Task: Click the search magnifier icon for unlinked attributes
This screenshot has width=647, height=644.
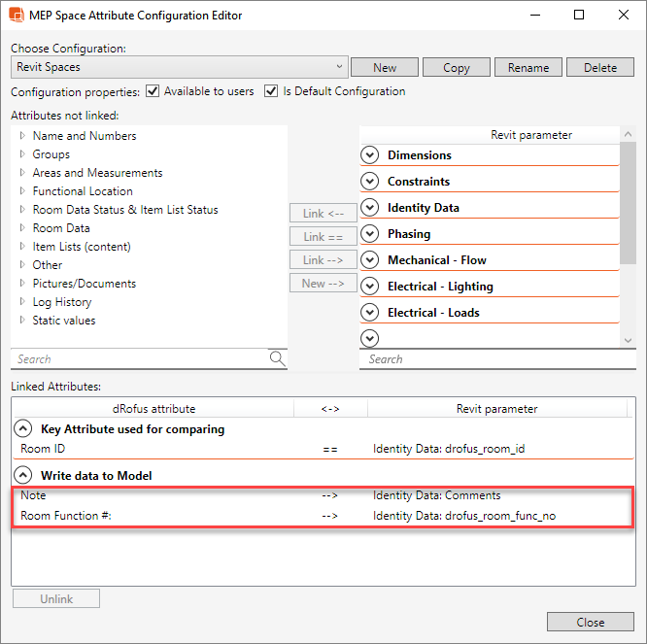Action: pos(278,359)
